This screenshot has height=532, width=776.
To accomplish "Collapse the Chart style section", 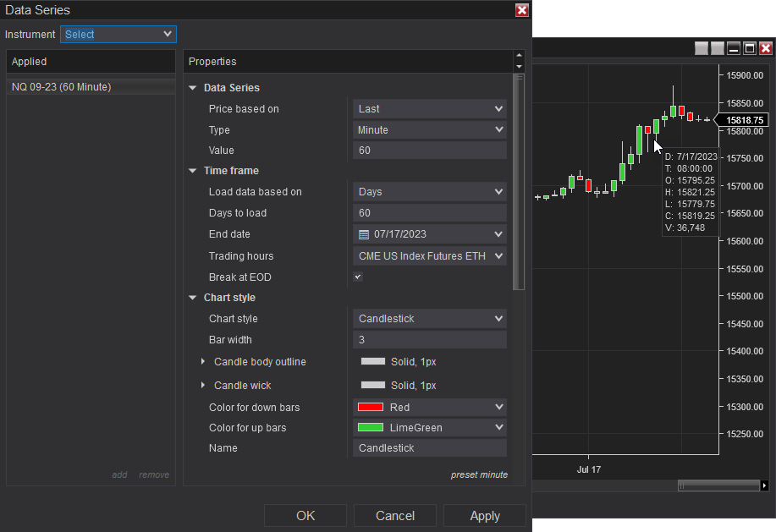I will click(x=192, y=298).
